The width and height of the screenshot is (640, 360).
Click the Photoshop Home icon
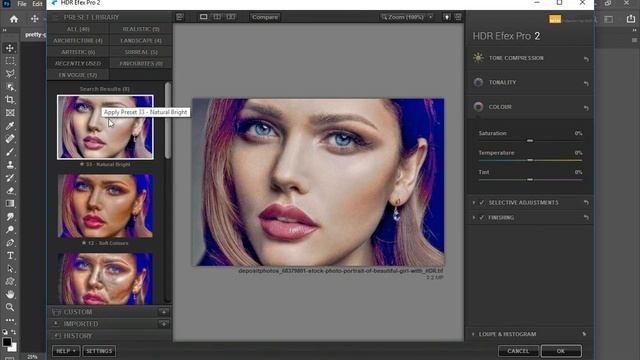[14, 19]
